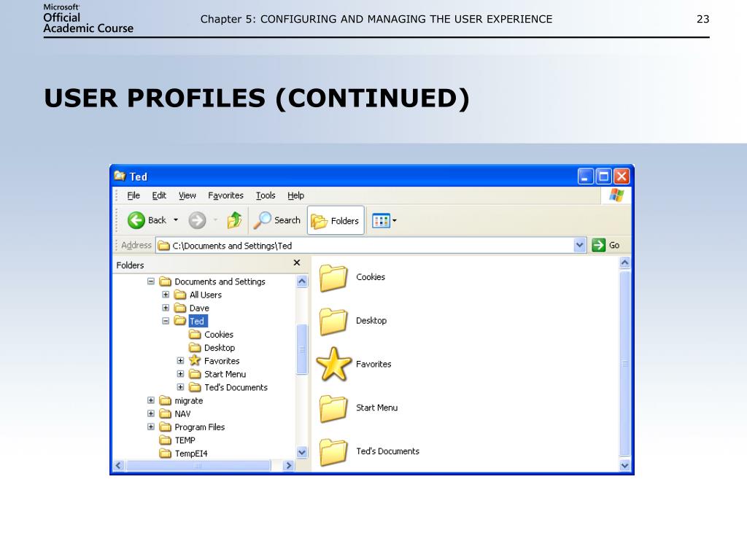
Task: Click the Search magnifier icon
Action: pos(262,220)
